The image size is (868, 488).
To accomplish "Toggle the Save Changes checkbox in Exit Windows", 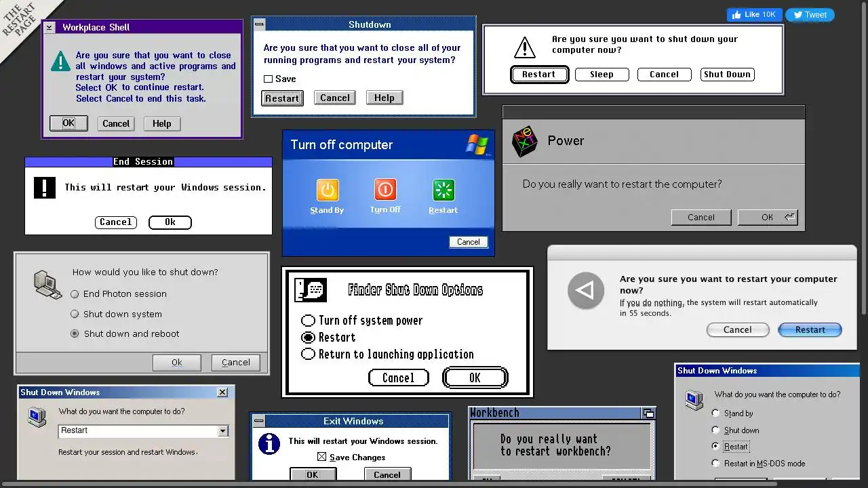I will point(321,457).
